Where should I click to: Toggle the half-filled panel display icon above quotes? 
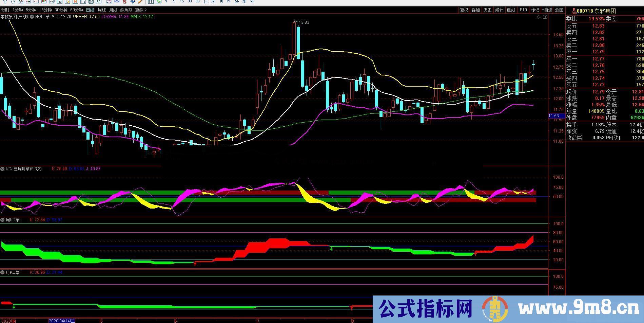click(x=545, y=17)
